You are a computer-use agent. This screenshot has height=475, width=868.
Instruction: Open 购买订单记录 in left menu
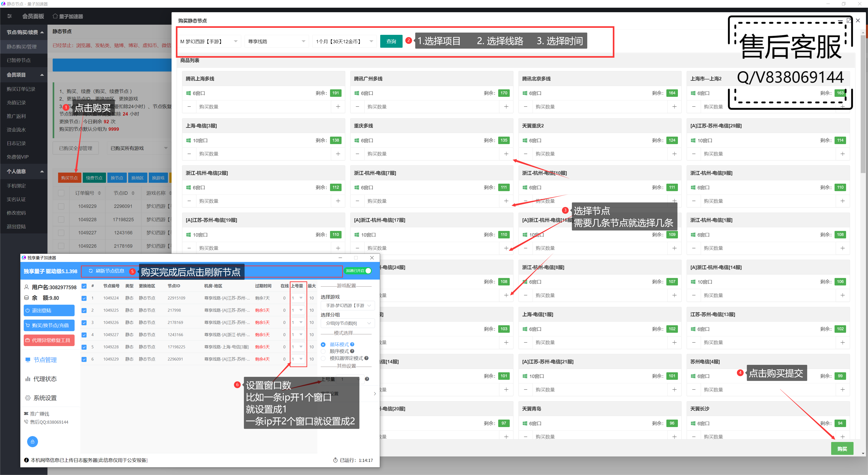[21, 89]
